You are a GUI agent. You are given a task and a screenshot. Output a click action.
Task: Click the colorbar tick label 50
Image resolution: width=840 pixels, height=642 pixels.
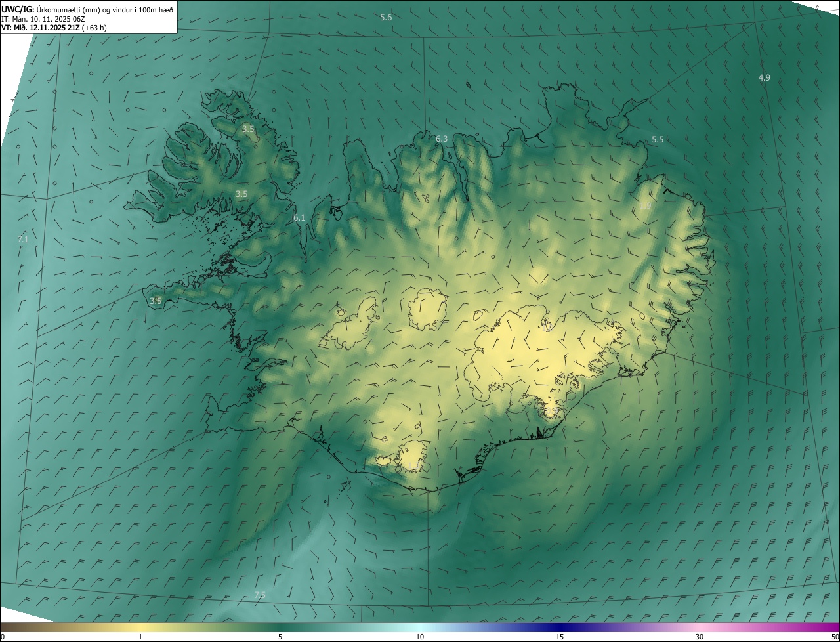click(835, 637)
